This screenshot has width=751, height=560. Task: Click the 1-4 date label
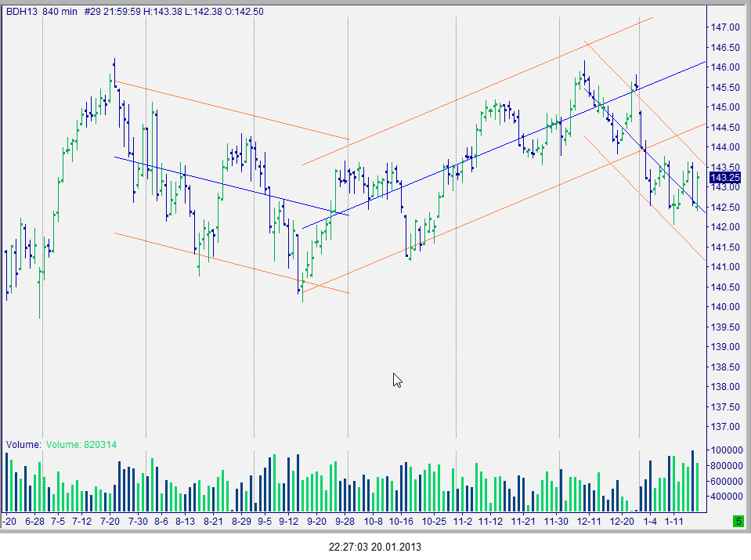[650, 521]
